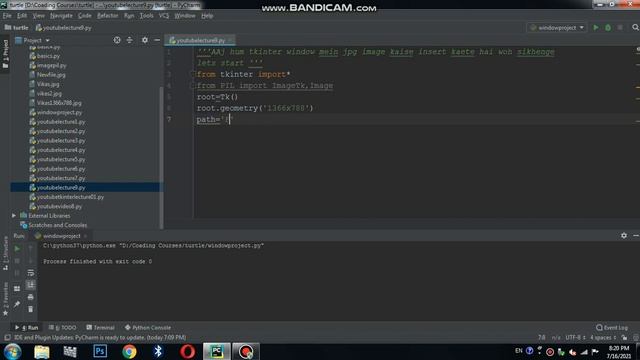640x360 pixels.
Task: Open Photoshop from the taskbar
Action: [100, 351]
